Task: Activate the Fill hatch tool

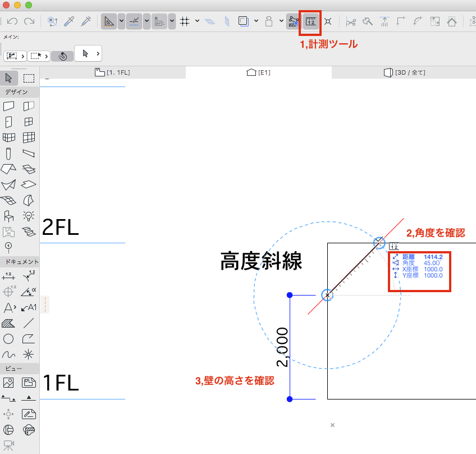Action: [x=8, y=323]
